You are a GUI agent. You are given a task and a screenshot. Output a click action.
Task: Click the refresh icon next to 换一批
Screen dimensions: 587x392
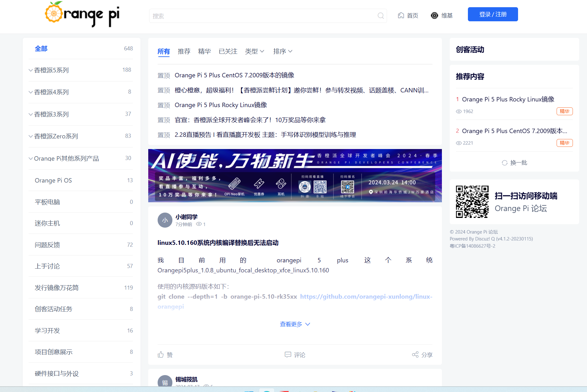(505, 163)
